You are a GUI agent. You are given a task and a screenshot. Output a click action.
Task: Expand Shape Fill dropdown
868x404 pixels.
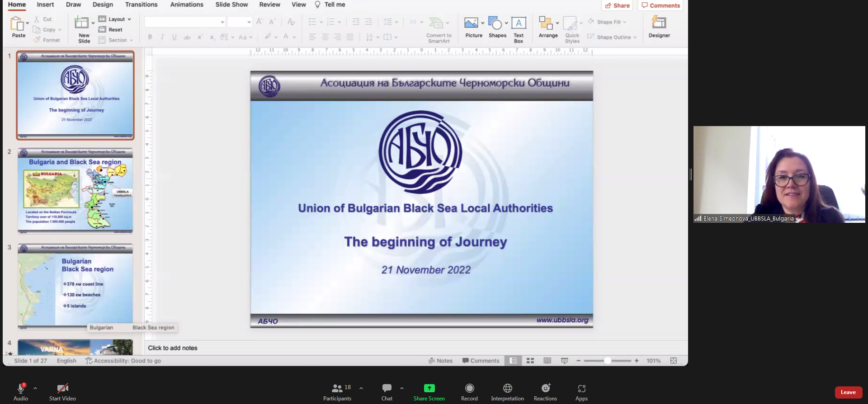[625, 22]
